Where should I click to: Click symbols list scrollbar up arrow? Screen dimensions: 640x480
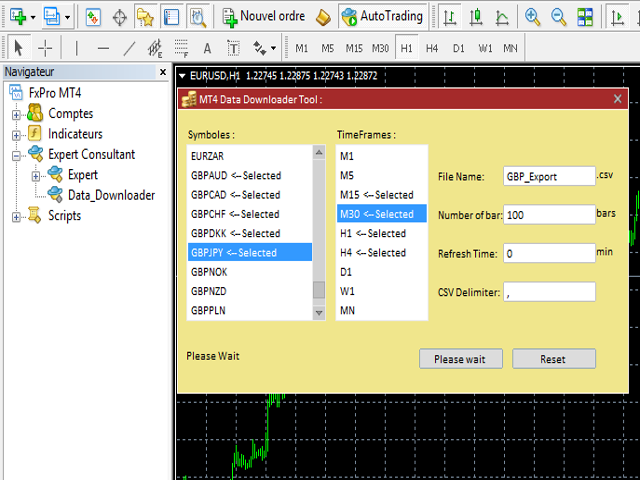tap(319, 152)
